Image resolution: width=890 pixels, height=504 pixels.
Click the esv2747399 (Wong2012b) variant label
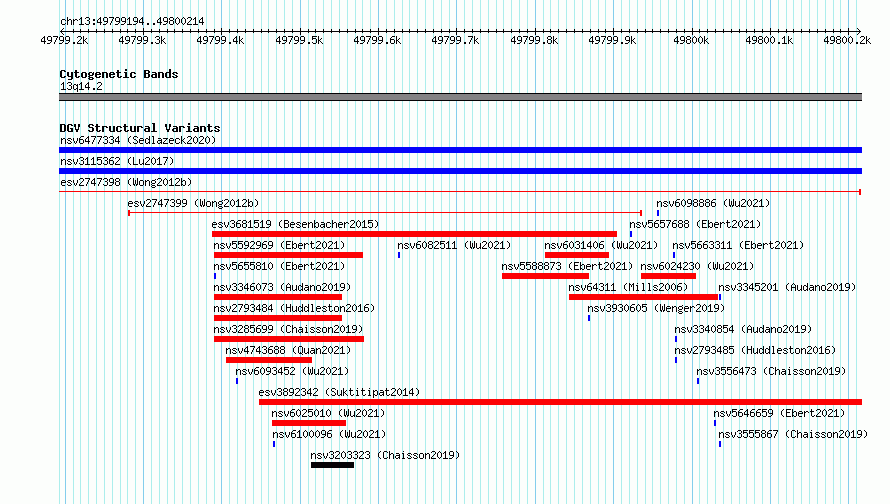(x=193, y=203)
